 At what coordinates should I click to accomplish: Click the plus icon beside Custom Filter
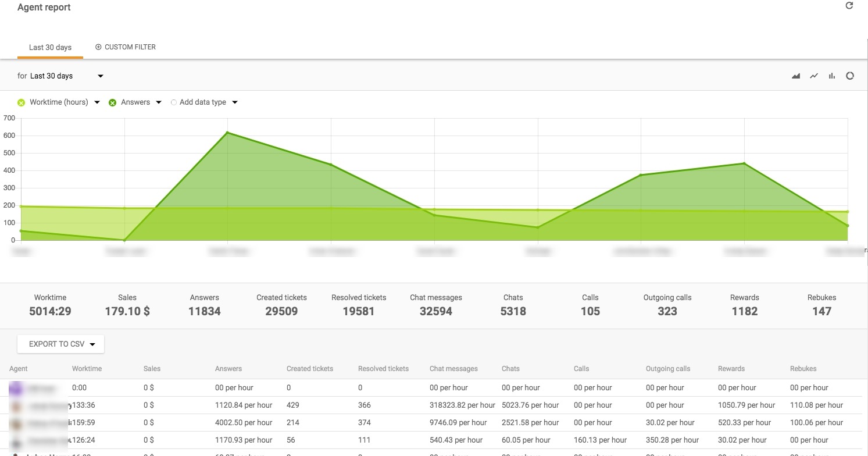pyautogui.click(x=98, y=47)
